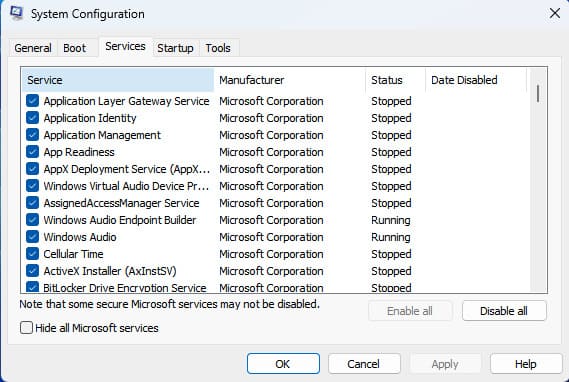Image resolution: width=569 pixels, height=382 pixels.
Task: Toggle Windows Audio Endpoint Builder checkbox
Action: point(32,219)
